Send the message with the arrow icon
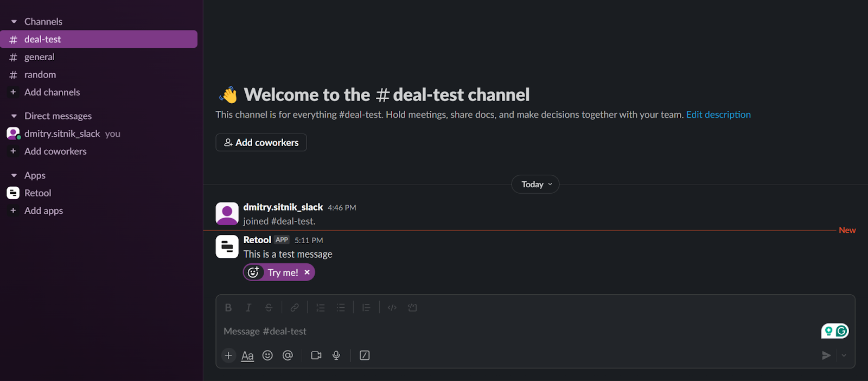This screenshot has height=381, width=868. point(826,355)
